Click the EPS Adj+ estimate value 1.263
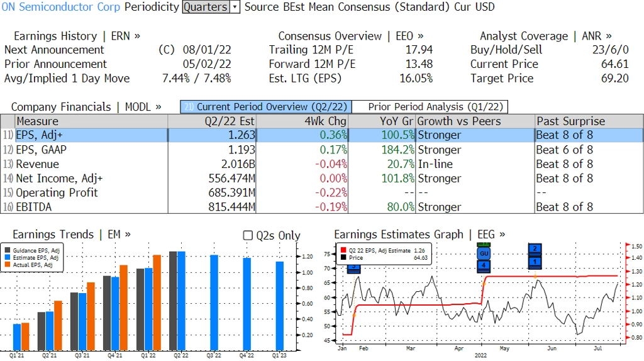This screenshot has width=644, height=361. click(241, 135)
